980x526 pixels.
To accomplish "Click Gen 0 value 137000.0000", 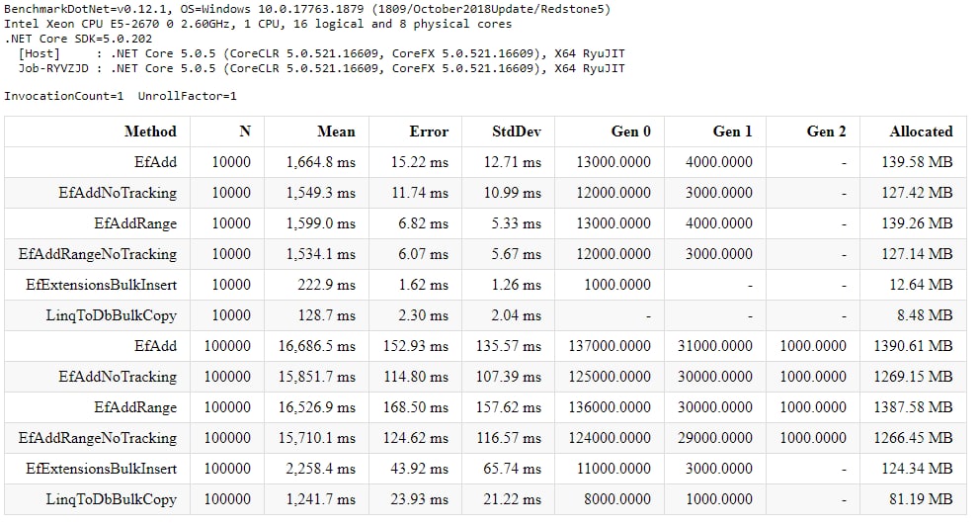I will pos(610,346).
